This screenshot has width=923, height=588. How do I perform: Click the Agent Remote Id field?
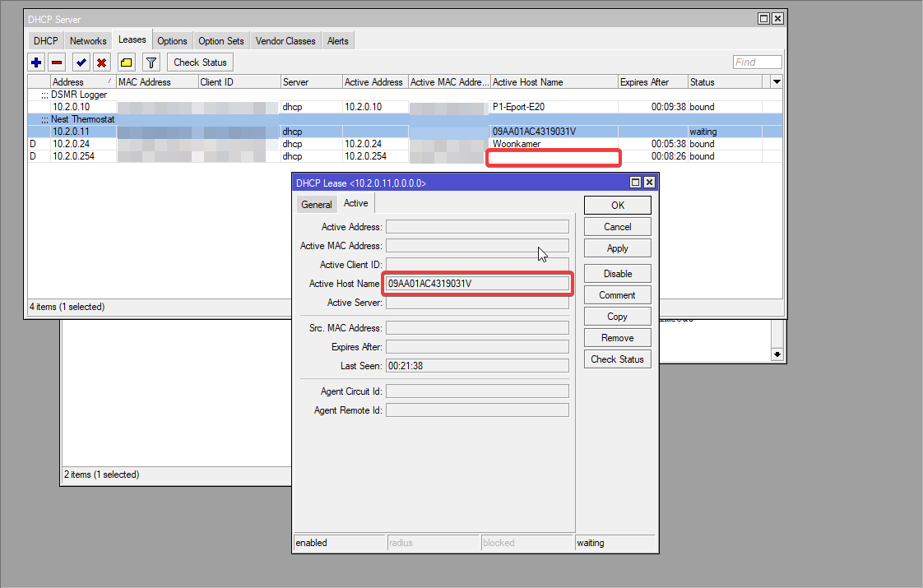tap(477, 410)
